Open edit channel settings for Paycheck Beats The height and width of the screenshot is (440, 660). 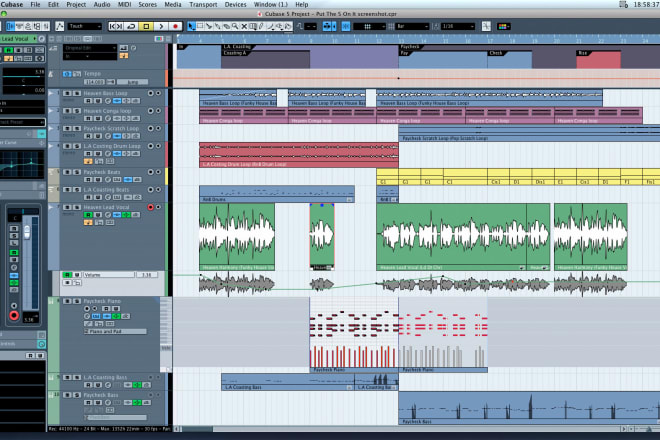click(x=108, y=180)
